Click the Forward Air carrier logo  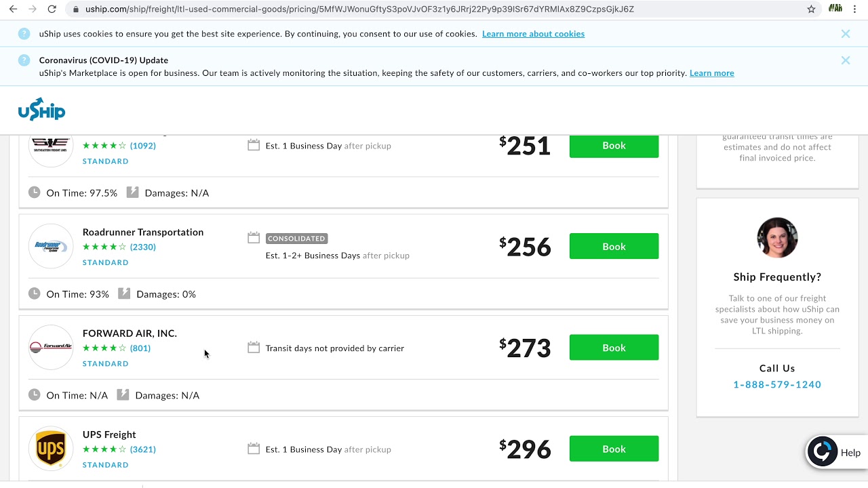point(51,347)
